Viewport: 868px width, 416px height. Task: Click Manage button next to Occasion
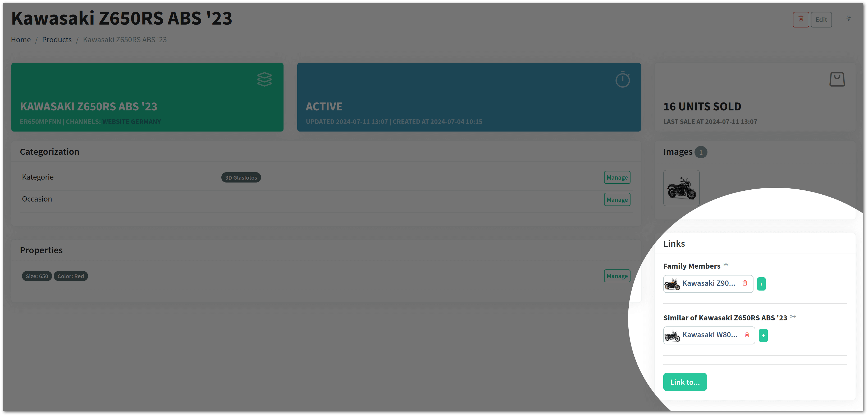(617, 199)
